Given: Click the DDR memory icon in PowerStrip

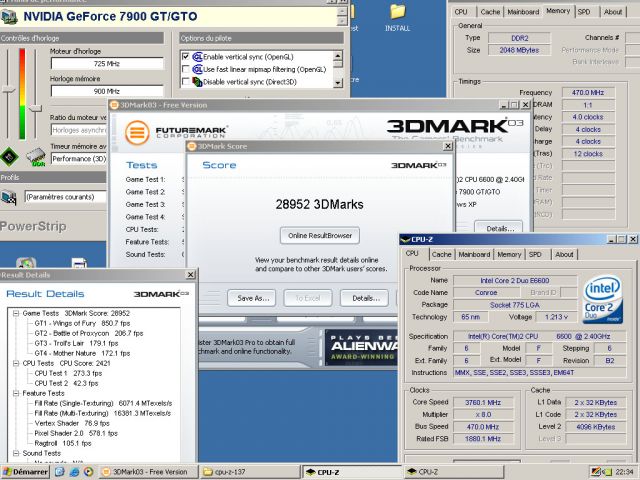Looking at the screenshot, I should (x=36, y=157).
